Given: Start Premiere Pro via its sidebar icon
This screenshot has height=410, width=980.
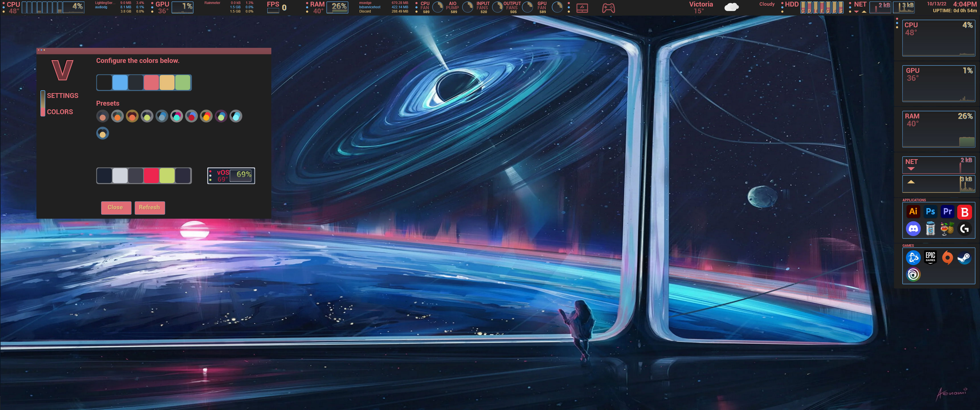Looking at the screenshot, I should (x=947, y=212).
